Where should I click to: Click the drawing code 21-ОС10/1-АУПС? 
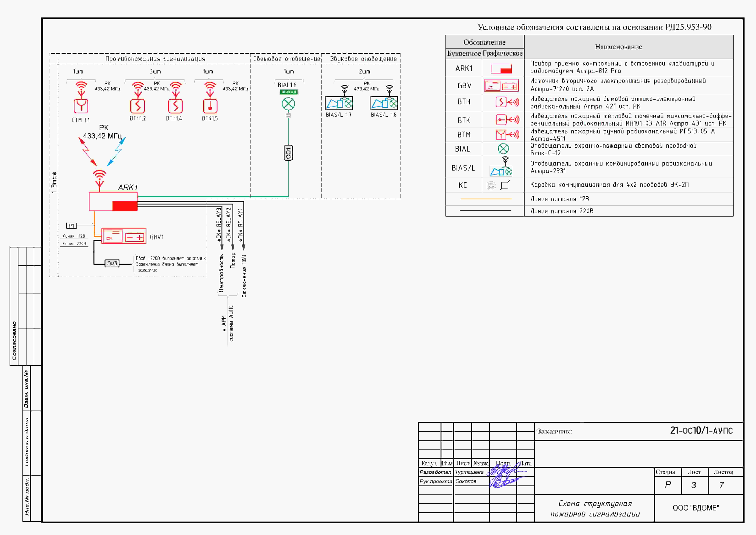701,431
